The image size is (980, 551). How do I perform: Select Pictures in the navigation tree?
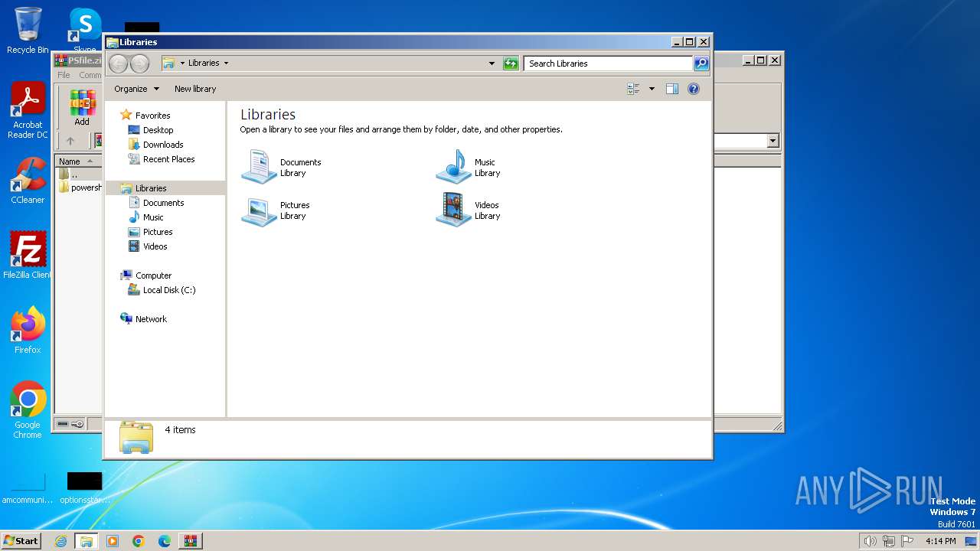pos(158,232)
